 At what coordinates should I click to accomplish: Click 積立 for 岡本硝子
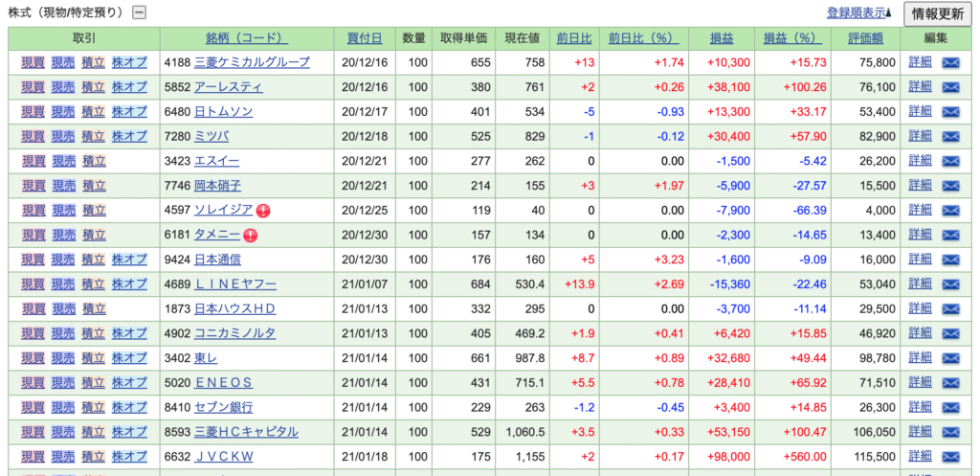[93, 186]
